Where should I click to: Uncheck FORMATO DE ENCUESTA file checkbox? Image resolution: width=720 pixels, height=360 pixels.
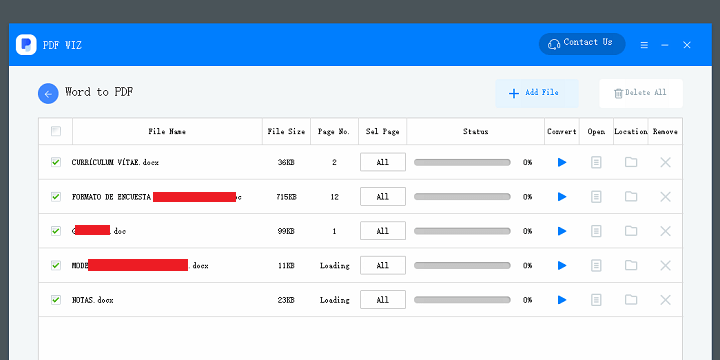tap(56, 197)
